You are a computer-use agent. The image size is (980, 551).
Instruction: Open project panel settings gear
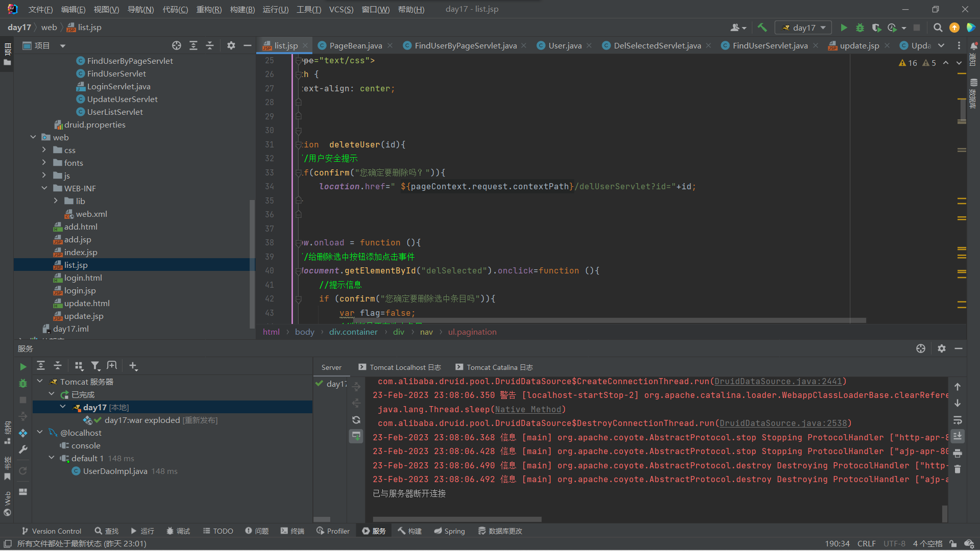click(x=231, y=45)
